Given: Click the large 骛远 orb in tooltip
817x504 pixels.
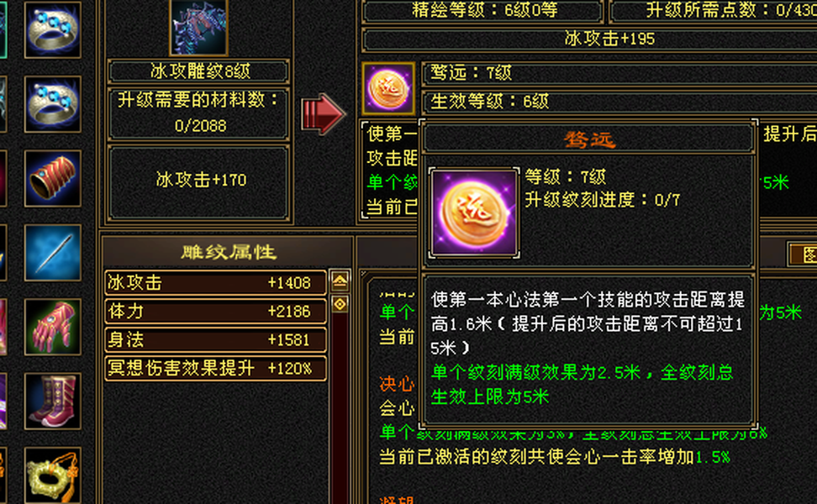Looking at the screenshot, I should coord(473,213).
